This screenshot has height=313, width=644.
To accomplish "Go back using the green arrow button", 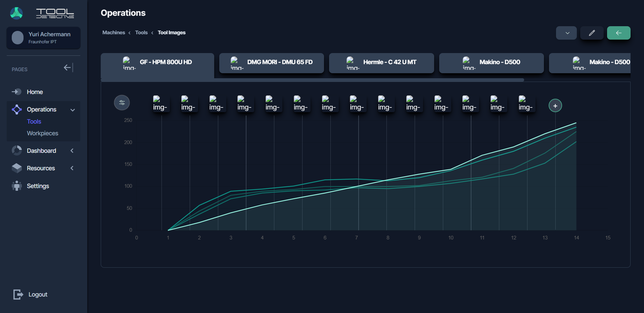I will [619, 33].
